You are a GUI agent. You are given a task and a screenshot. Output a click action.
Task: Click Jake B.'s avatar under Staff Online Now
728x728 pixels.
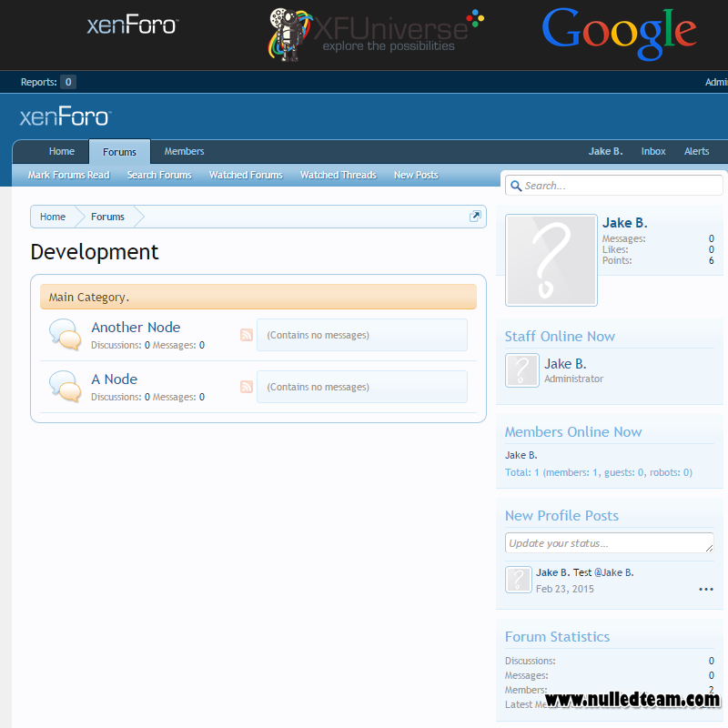click(x=521, y=370)
